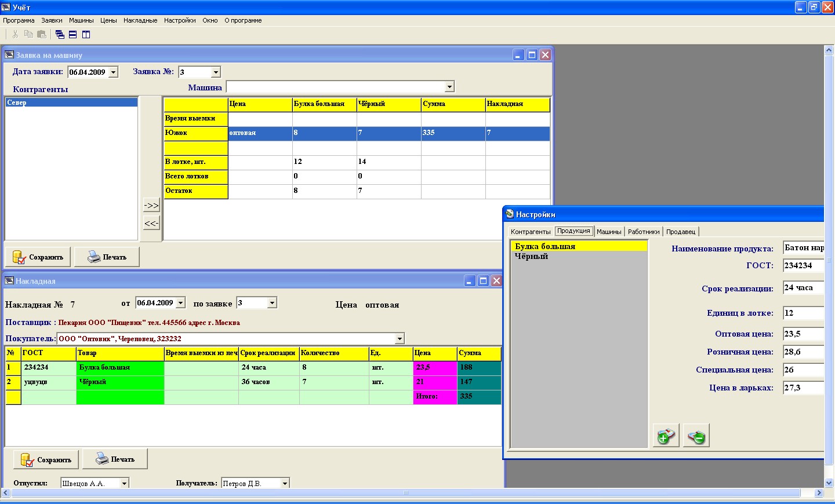
Task: Open the Накладные menu
Action: coord(140,20)
